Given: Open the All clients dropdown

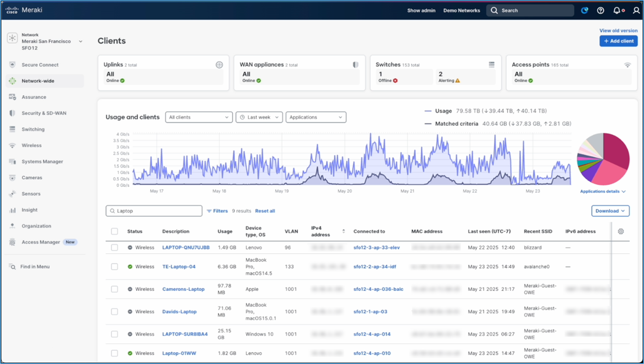Looking at the screenshot, I should 199,117.
